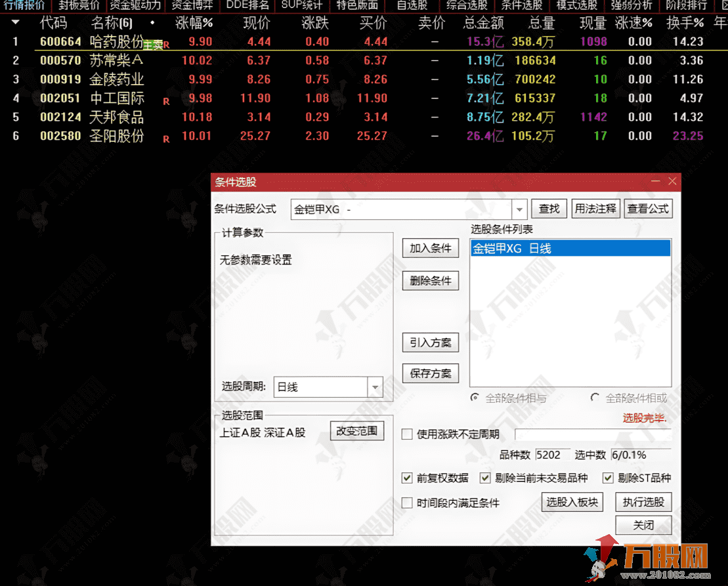Image resolution: width=728 pixels, height=586 pixels.
Task: Open the 自选股 panel
Action: point(414,5)
